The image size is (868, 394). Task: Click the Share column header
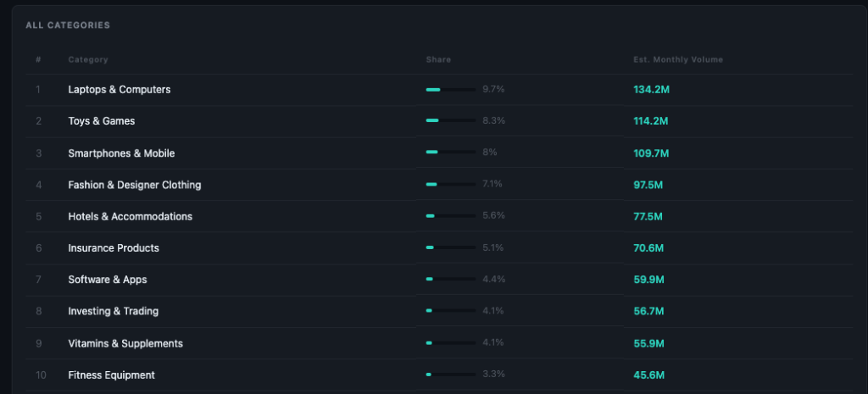(x=438, y=59)
